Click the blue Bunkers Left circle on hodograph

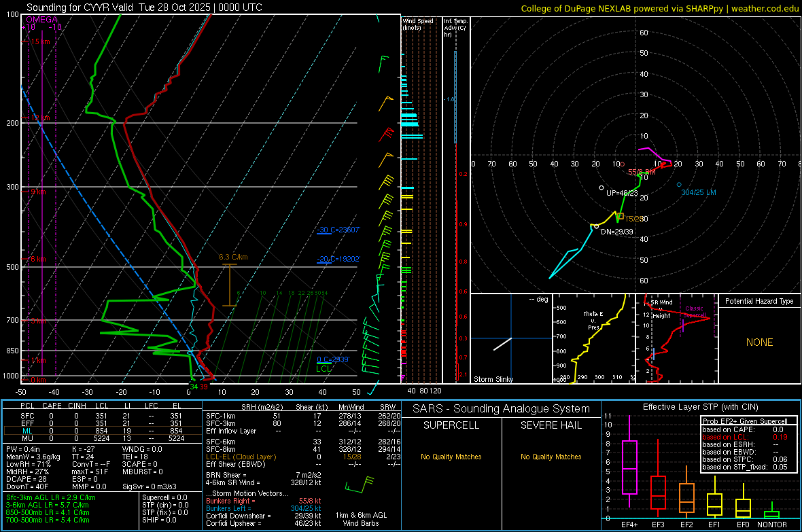pyautogui.click(x=679, y=185)
